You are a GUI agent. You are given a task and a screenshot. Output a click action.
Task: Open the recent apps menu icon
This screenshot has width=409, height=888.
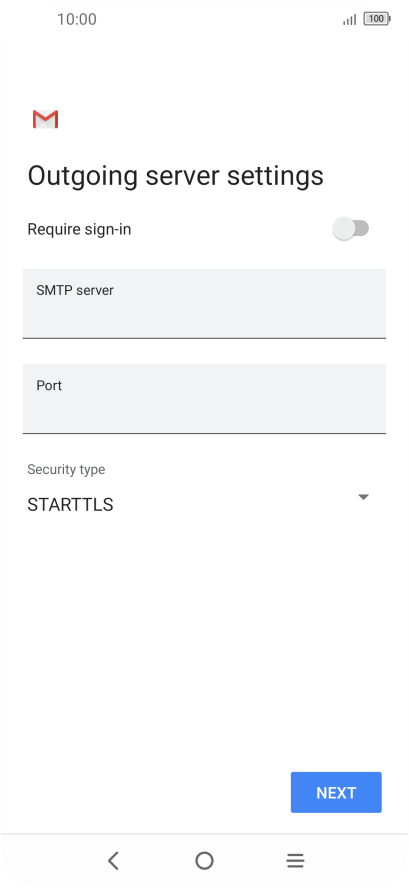pos(295,861)
